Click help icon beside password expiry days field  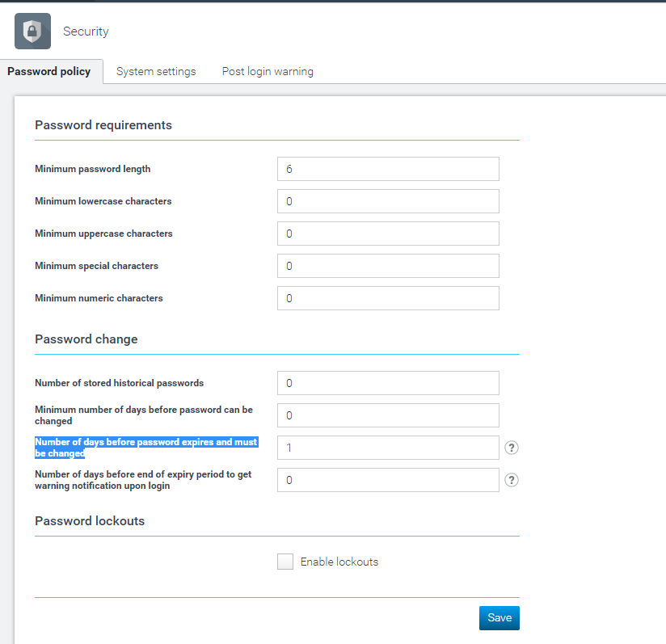[x=511, y=448]
